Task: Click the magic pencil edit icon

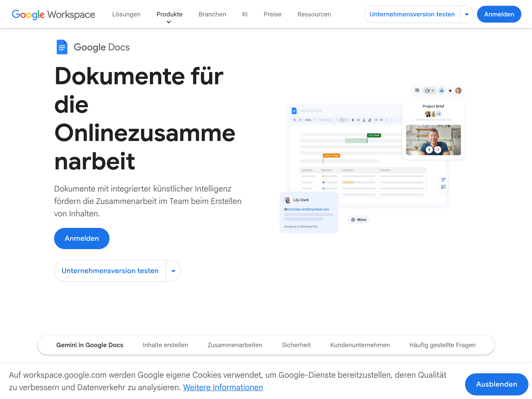Action: [444, 179]
